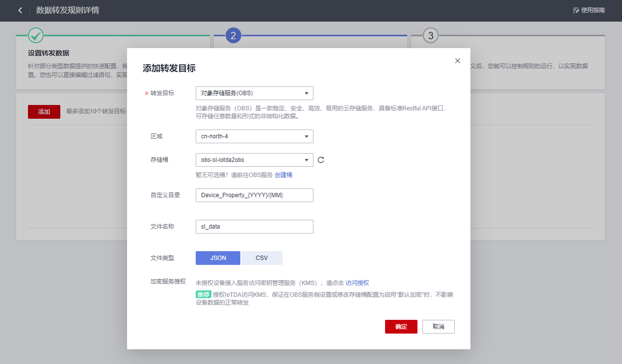
Task: Click the red 添加 add button
Action: point(44,111)
